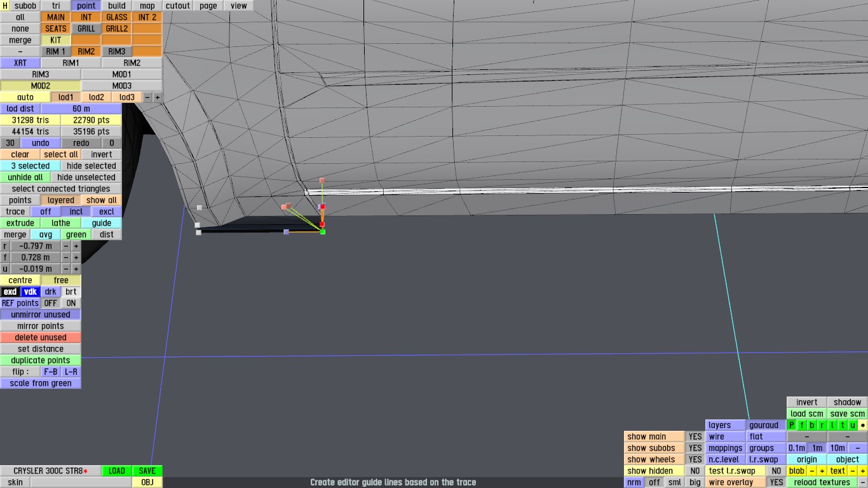Open the build mode tab

[x=117, y=6]
